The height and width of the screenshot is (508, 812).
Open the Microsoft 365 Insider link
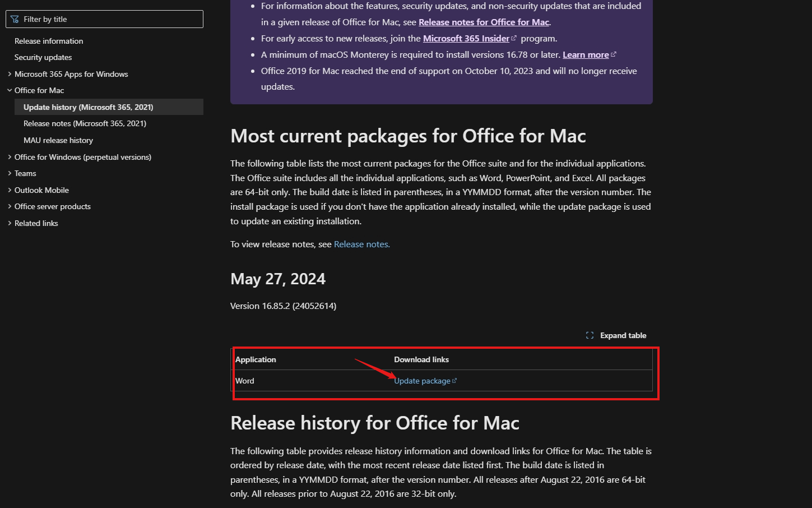tap(466, 38)
